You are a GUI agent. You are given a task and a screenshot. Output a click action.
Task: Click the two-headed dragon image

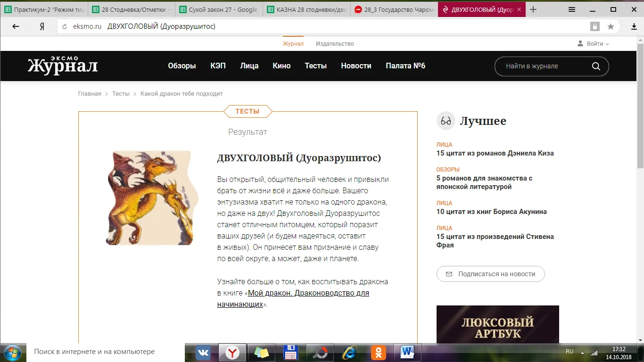pyautogui.click(x=151, y=198)
